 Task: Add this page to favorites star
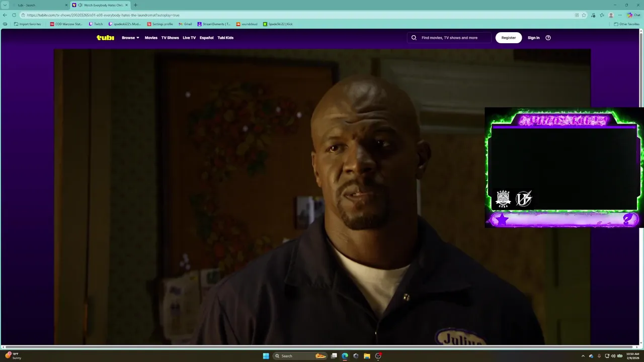584,15
